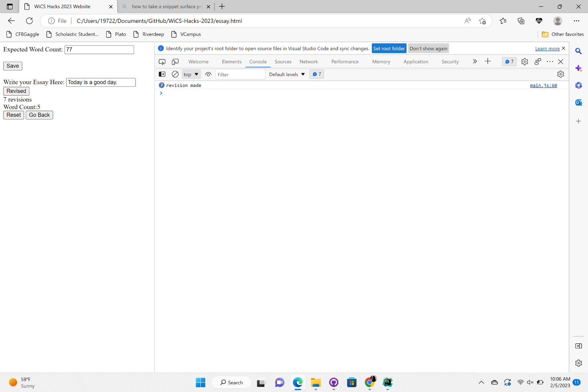The width and height of the screenshot is (588, 392).
Task: Open Customize DevTools three-dot menu
Action: (x=550, y=62)
